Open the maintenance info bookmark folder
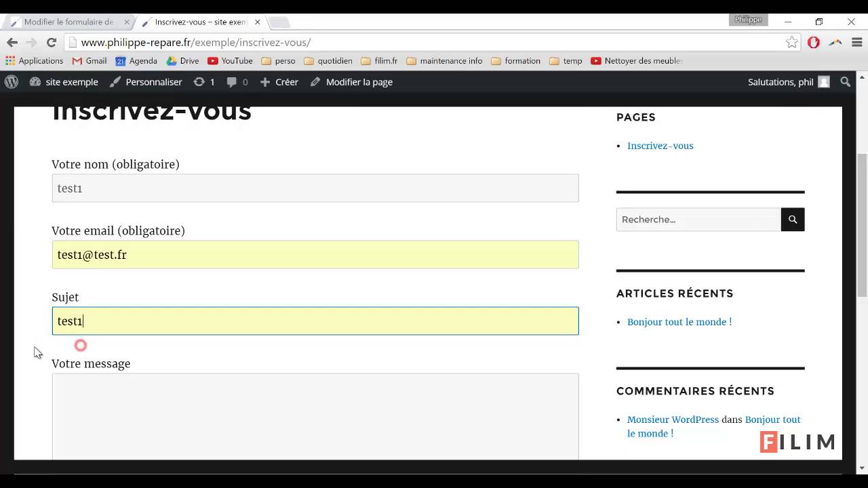This screenshot has height=488, width=868. [x=444, y=61]
